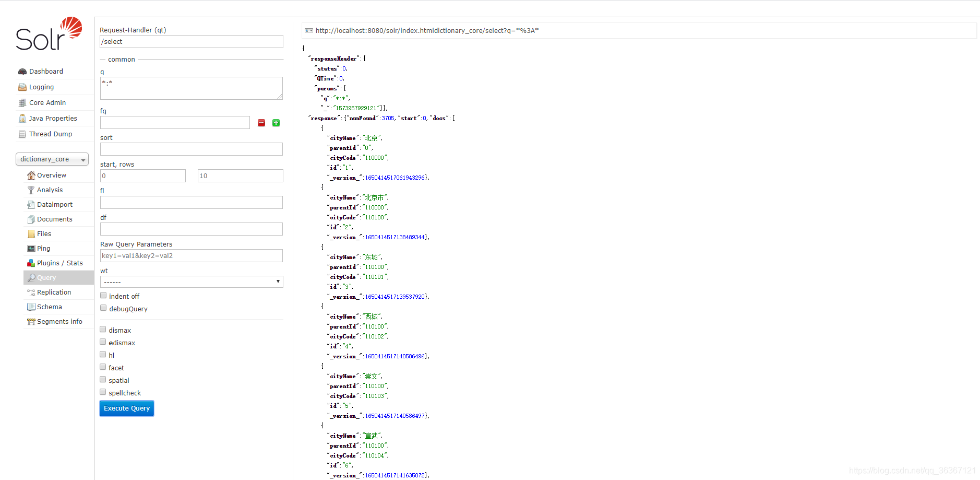Click the cityCode value "110000"
The height and width of the screenshot is (480, 980).
(376, 158)
